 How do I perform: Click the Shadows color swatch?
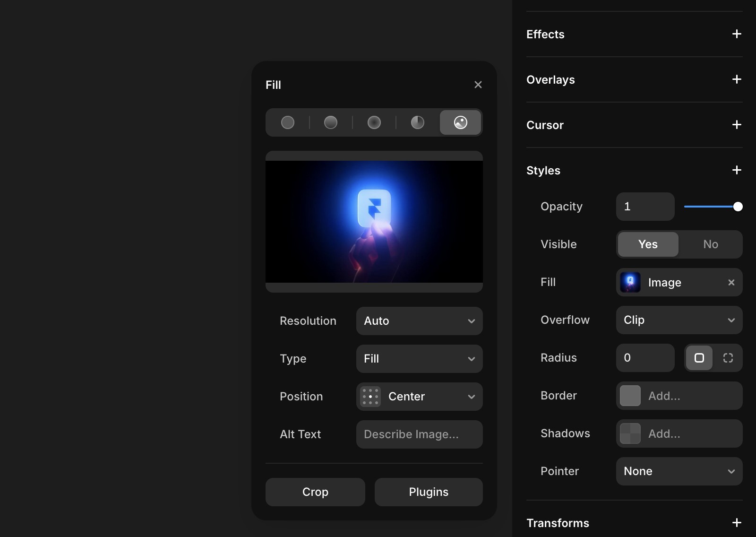point(630,433)
